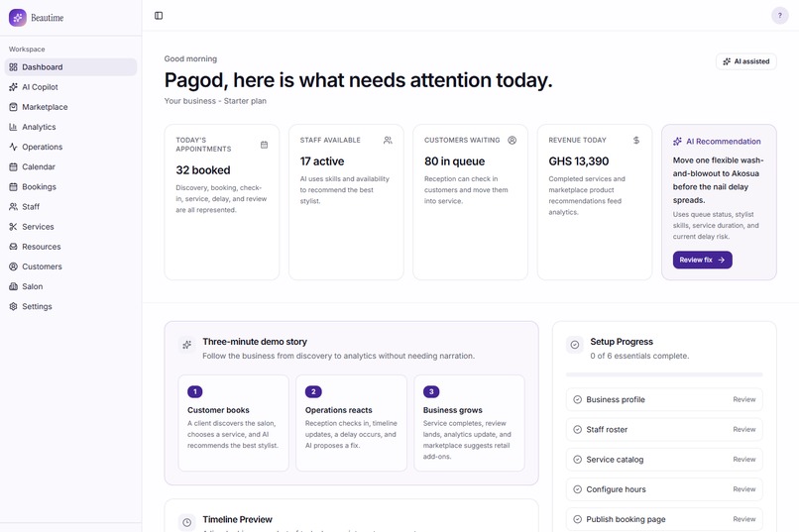Click Review next to Publish booking page
The height and width of the screenshot is (532, 799).
point(743,519)
